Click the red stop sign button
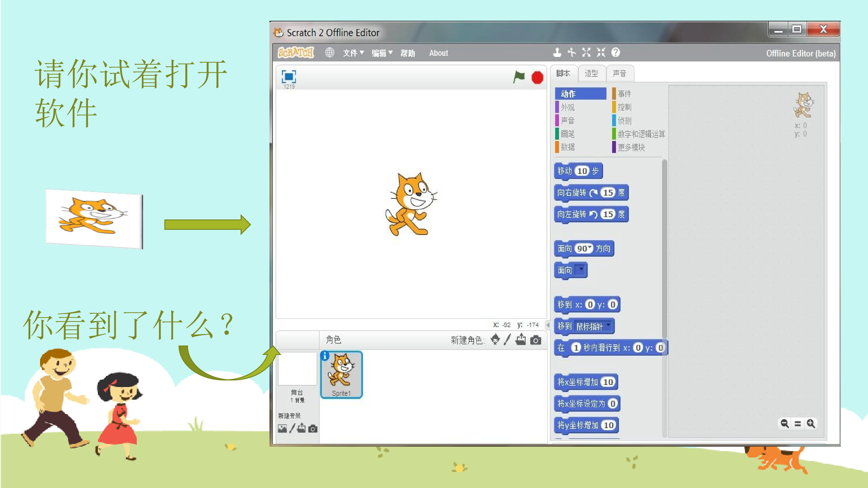This screenshot has height=488, width=868. tap(538, 77)
